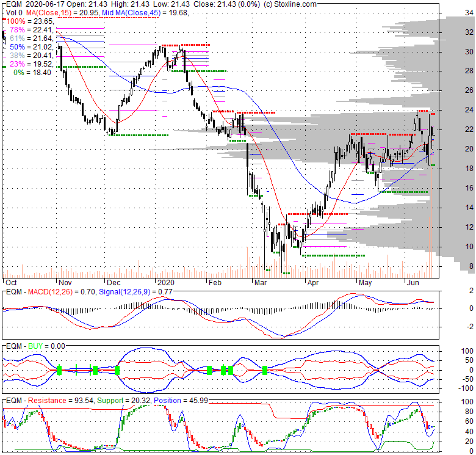The image size is (476, 455).
Task: Click the 38% = 20.41 Fibonacci level
Action: point(28,55)
